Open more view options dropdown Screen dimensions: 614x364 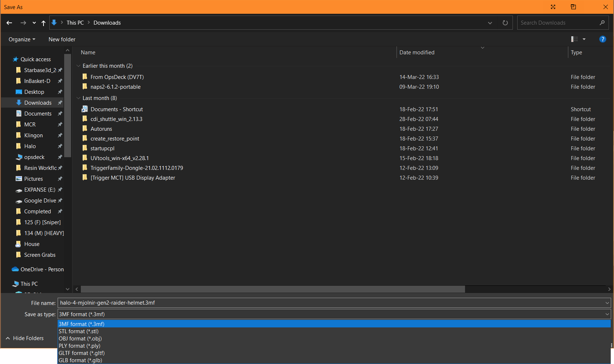click(x=584, y=39)
